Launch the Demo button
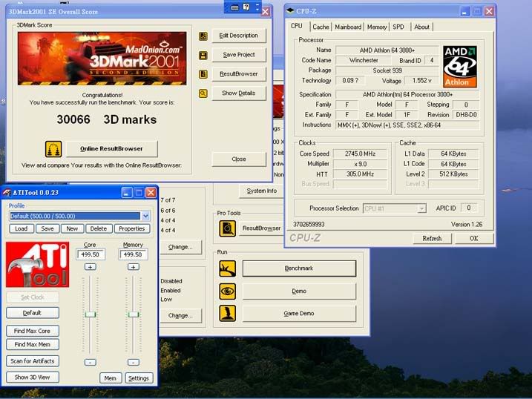Screen dimensions: 532x399 tap(299, 291)
